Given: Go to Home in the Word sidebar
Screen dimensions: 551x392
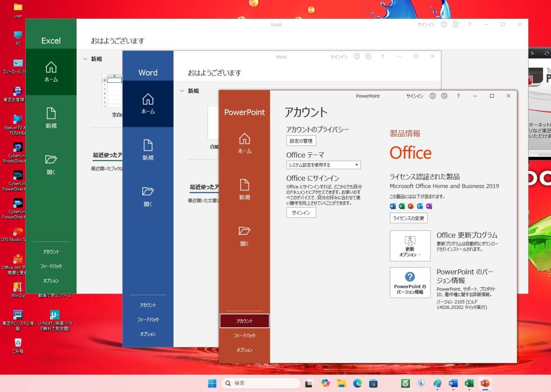Looking at the screenshot, I should pos(148,104).
